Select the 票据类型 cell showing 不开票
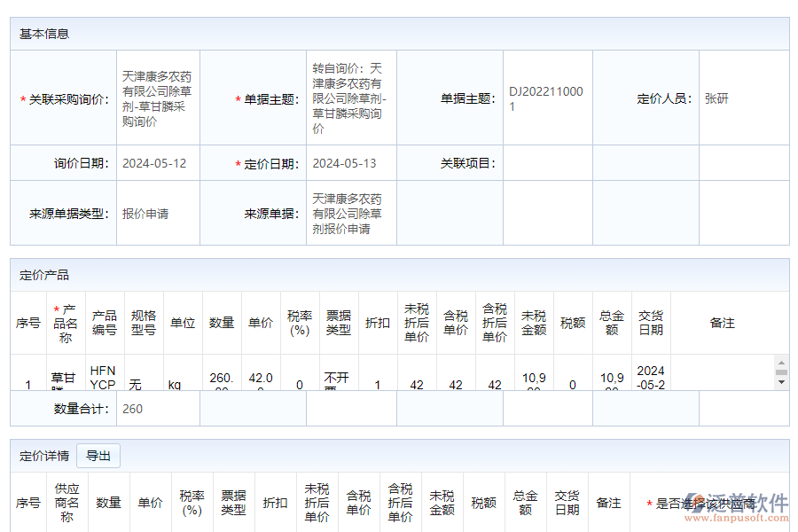This screenshot has width=798, height=532. [338, 377]
